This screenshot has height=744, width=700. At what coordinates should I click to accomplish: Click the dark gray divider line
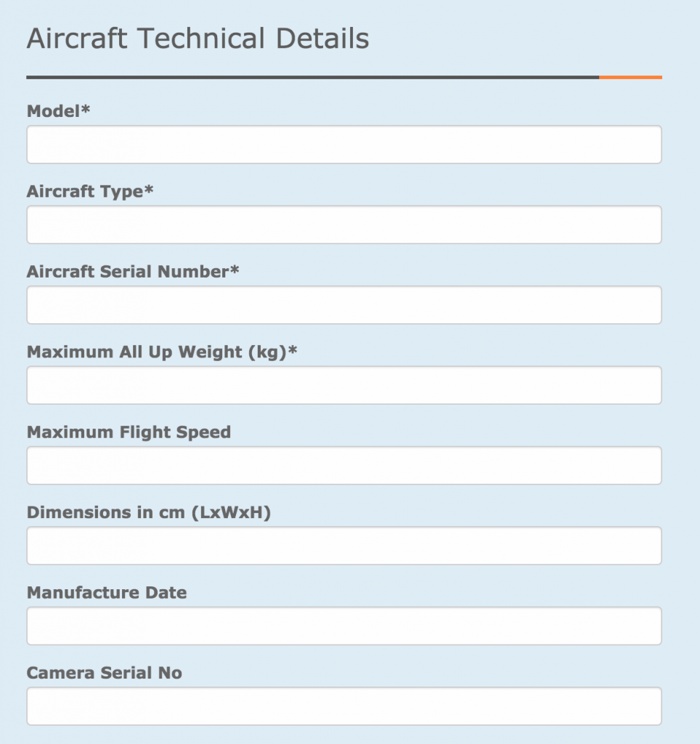pos(312,77)
